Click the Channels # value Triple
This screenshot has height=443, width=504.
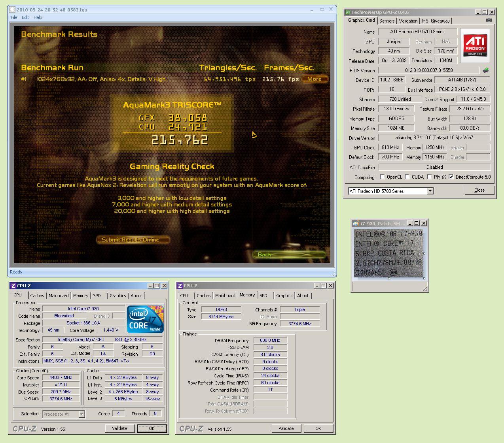tap(299, 309)
